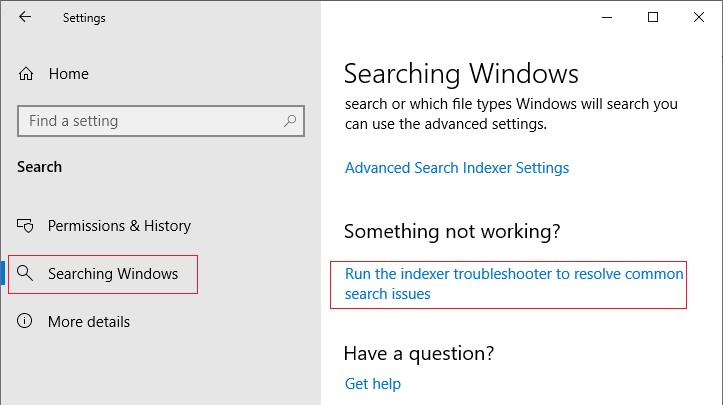Viewport: 723px width, 405px height.
Task: Click the Settings title text
Action: tap(84, 18)
